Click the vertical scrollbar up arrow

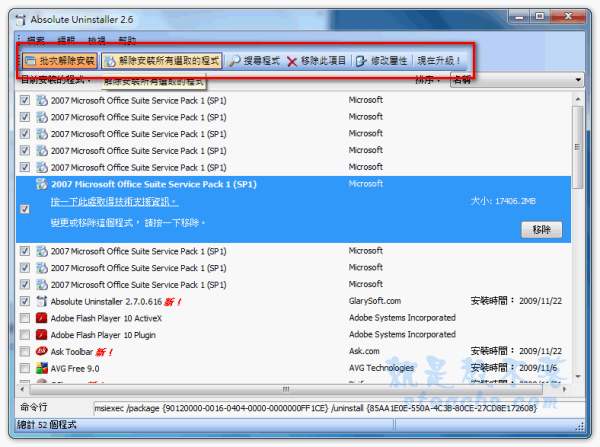(x=578, y=99)
